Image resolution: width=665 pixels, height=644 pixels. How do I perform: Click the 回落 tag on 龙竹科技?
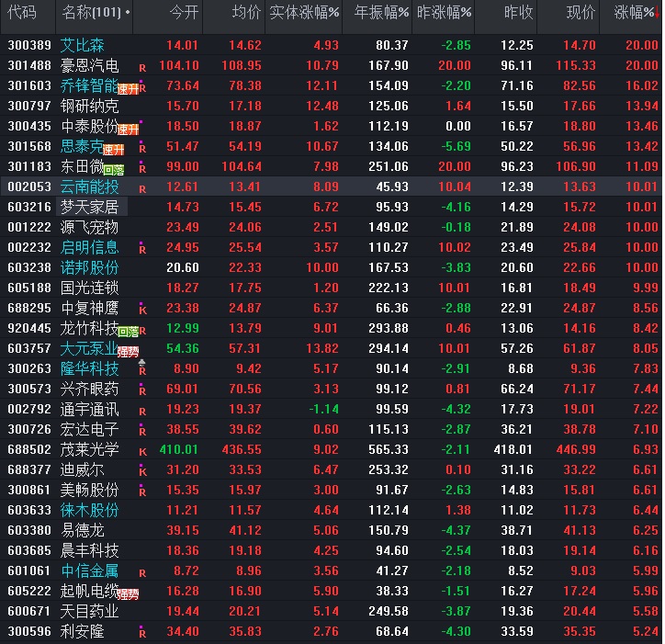[128, 332]
